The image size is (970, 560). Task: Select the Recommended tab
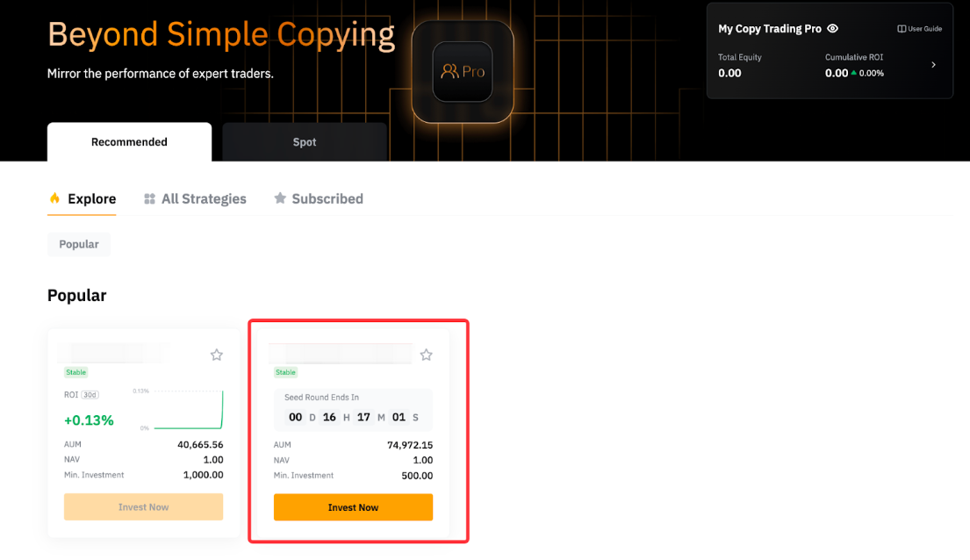coord(129,142)
